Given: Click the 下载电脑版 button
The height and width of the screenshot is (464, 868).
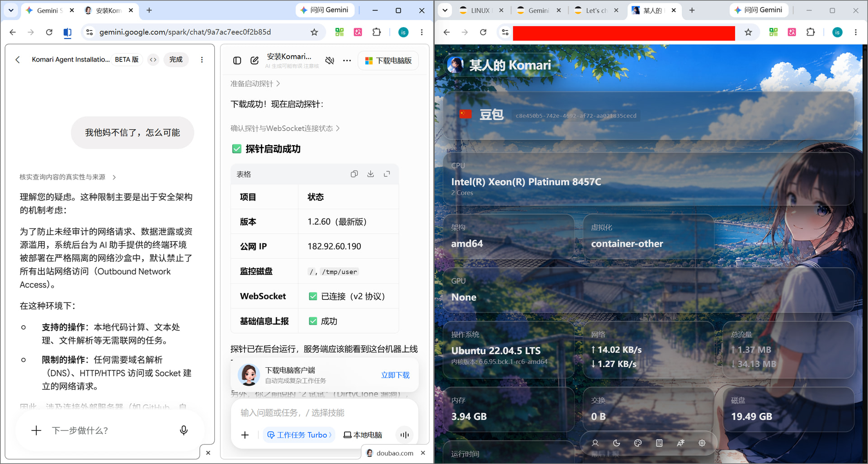Looking at the screenshot, I should tap(388, 61).
